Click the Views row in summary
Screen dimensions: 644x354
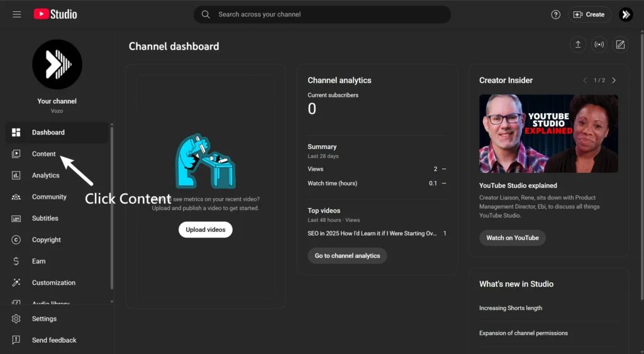[x=377, y=169]
